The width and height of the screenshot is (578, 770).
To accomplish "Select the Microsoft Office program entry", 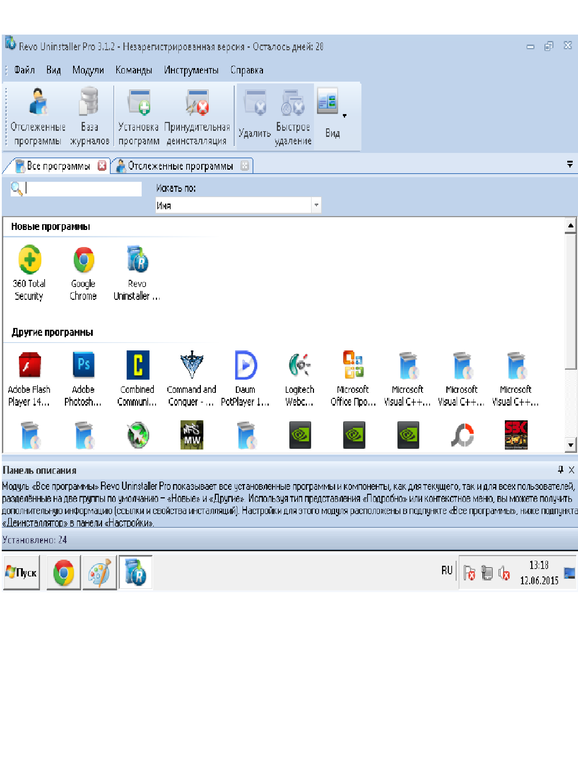I will tap(353, 379).
